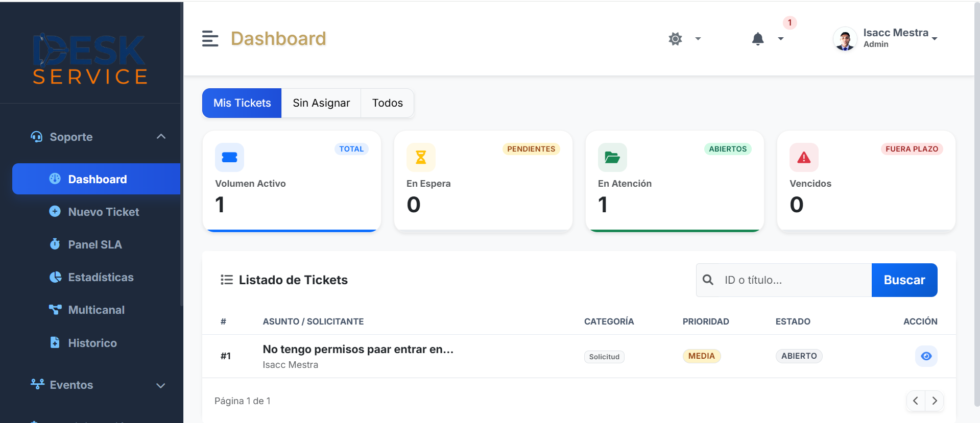The image size is (980, 423).
Task: Click the page vertical scrollbar
Action: (977, 204)
